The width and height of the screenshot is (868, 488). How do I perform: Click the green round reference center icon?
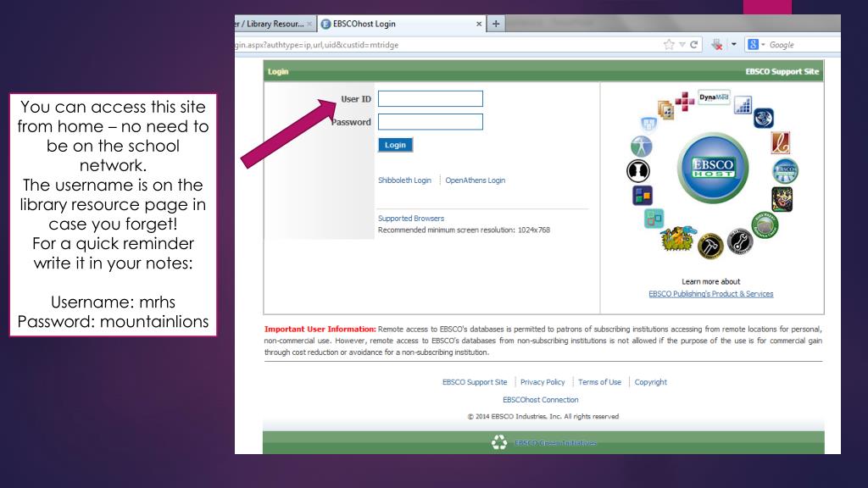[x=765, y=225]
